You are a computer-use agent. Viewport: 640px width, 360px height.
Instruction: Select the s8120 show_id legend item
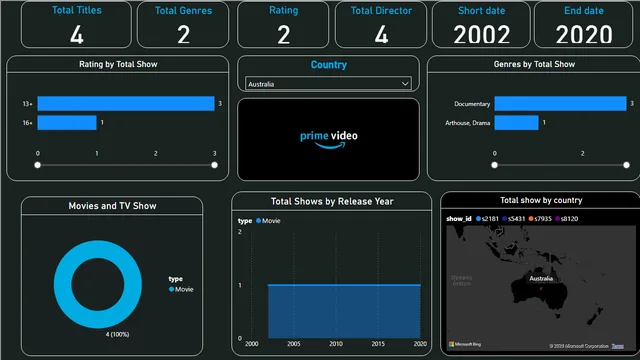[567, 219]
